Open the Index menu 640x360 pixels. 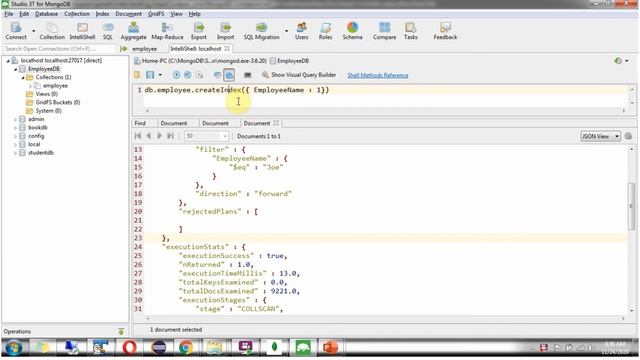coord(102,14)
